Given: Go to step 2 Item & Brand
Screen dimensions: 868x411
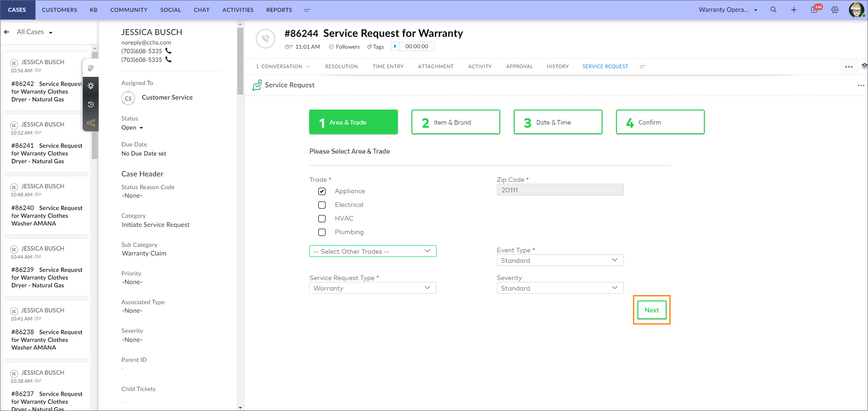Looking at the screenshot, I should point(456,122).
